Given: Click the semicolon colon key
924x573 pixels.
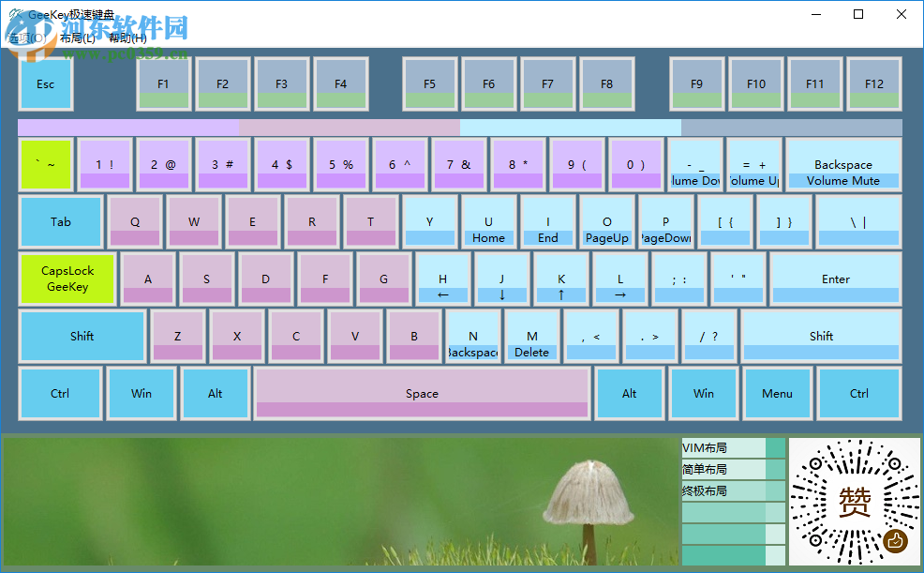Looking at the screenshot, I should click(679, 279).
